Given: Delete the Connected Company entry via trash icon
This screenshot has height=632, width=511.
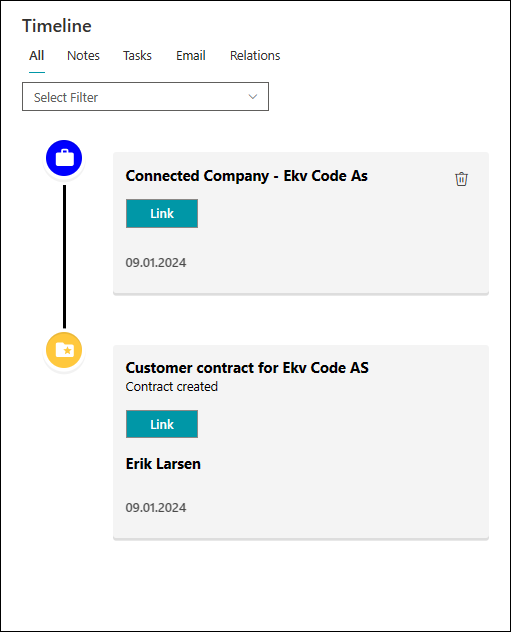Looking at the screenshot, I should (x=461, y=179).
